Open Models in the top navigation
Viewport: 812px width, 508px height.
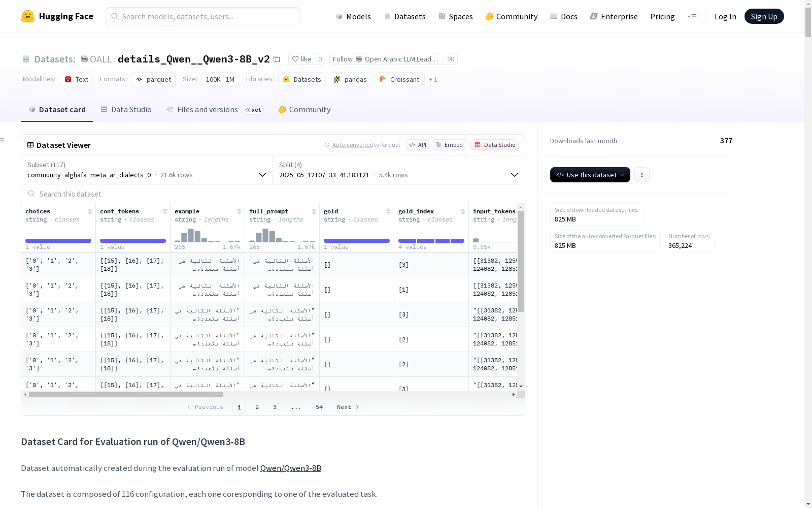(x=353, y=16)
